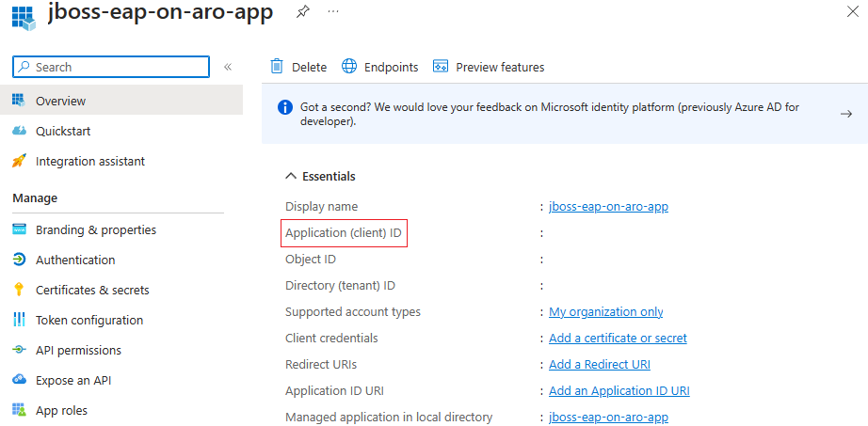The image size is (868, 426).
Task: Select the Managed application in local directory label
Action: coord(389,418)
